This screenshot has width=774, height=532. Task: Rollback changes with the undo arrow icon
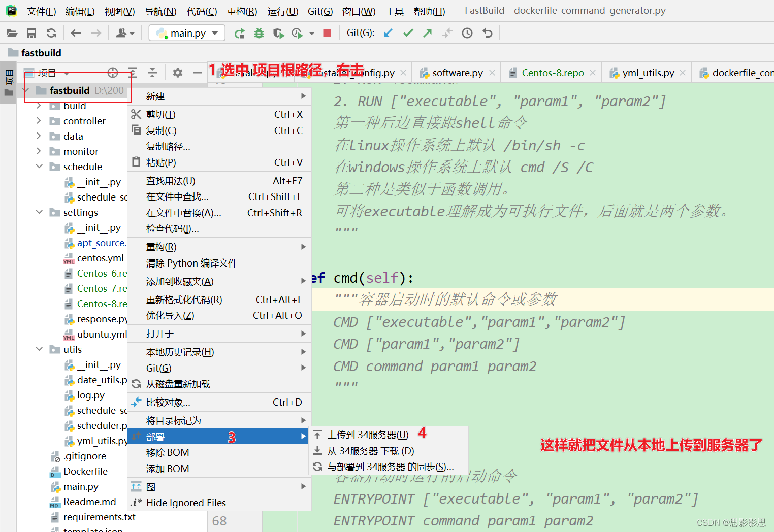click(x=488, y=33)
